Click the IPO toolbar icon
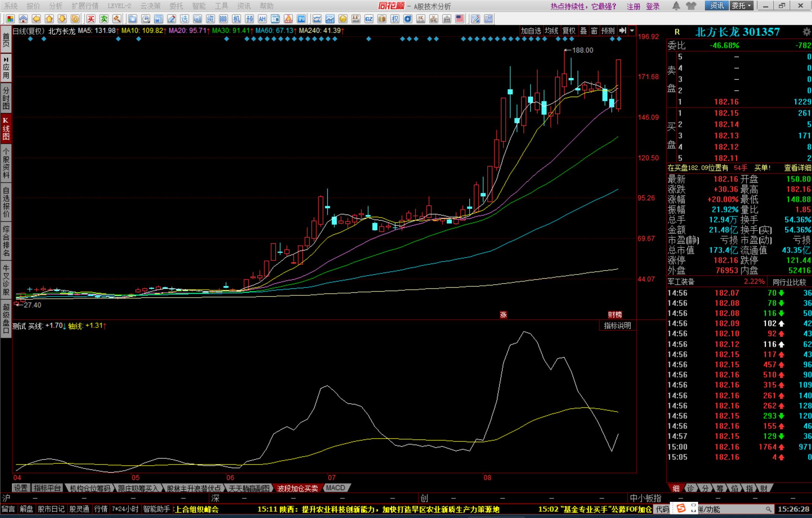The height and width of the screenshot is (518, 812). coord(301,19)
